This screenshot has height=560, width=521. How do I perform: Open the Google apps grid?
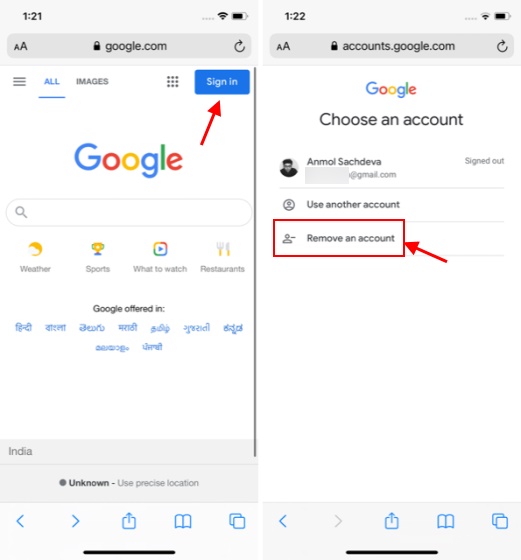point(172,82)
